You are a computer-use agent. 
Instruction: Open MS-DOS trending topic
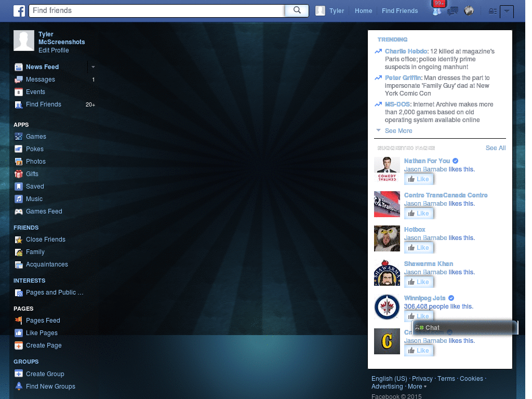tap(397, 104)
